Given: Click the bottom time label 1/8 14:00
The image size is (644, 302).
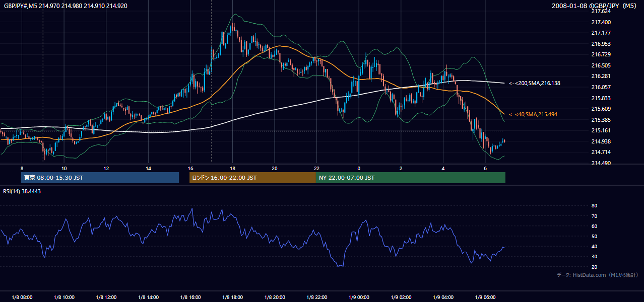Looking at the screenshot, I should [x=148, y=297].
